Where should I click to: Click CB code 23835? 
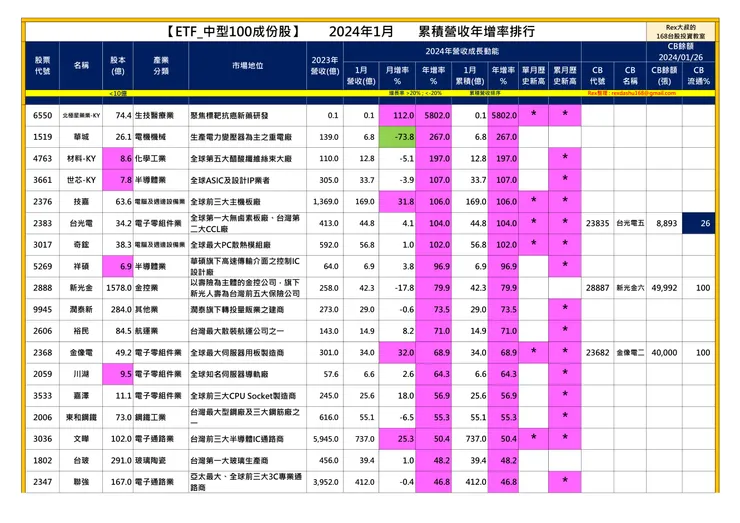pos(597,223)
